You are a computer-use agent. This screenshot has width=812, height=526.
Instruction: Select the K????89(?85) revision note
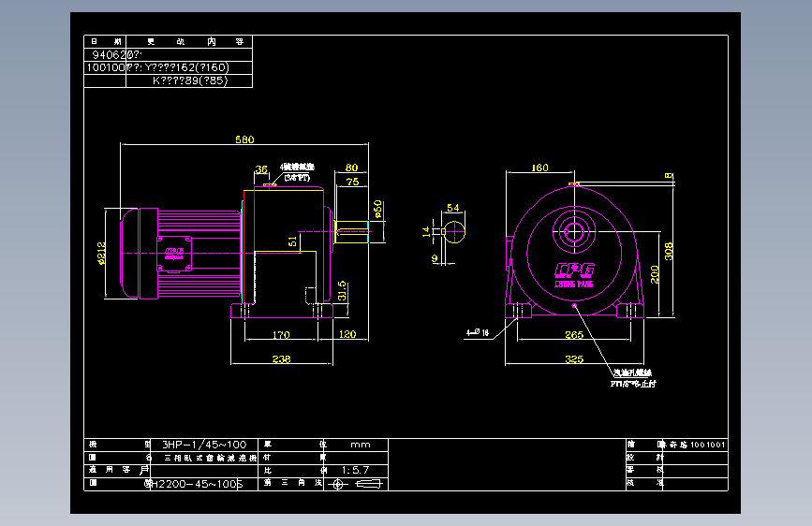190,80
